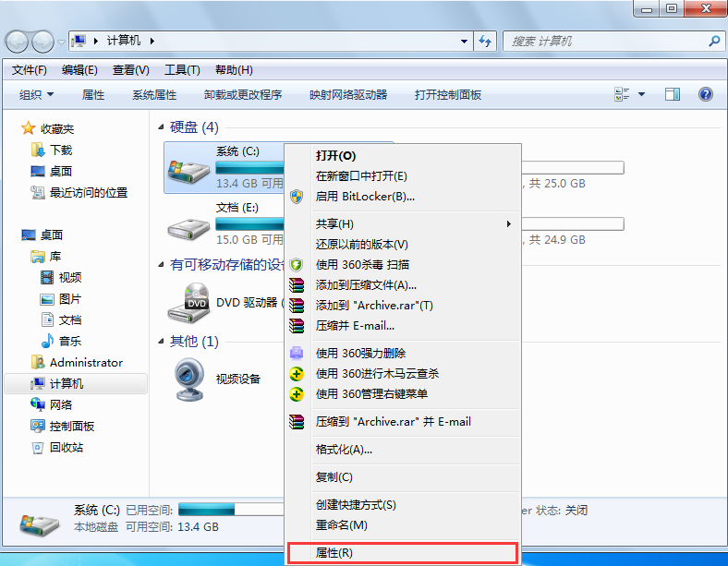Screen dimensions: 728x566
Task: Click the help question mark icon
Action: 706,94
